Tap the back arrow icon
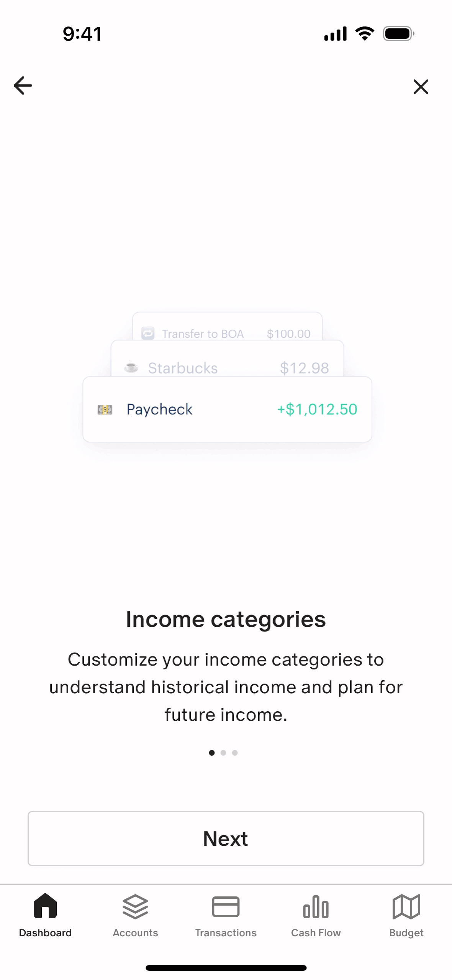 pos(23,86)
